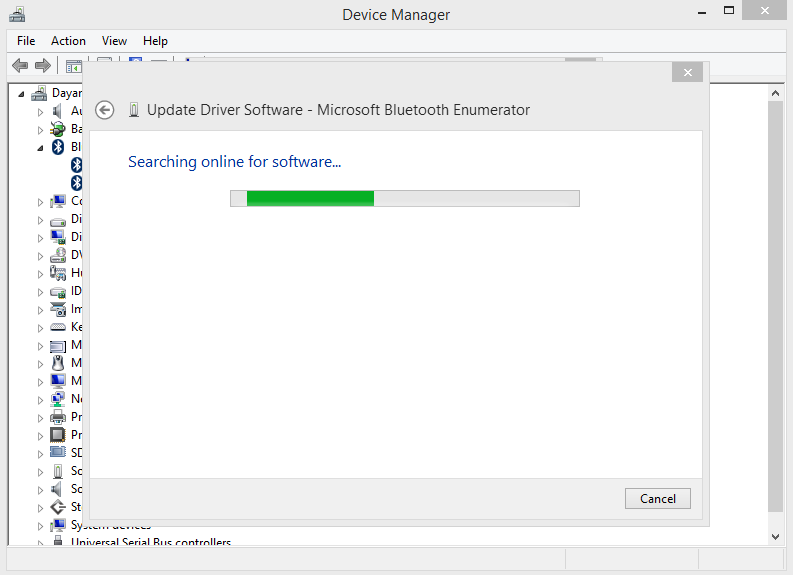
Task: Select the Universal Serial Bus controllers icon
Action: [x=58, y=541]
